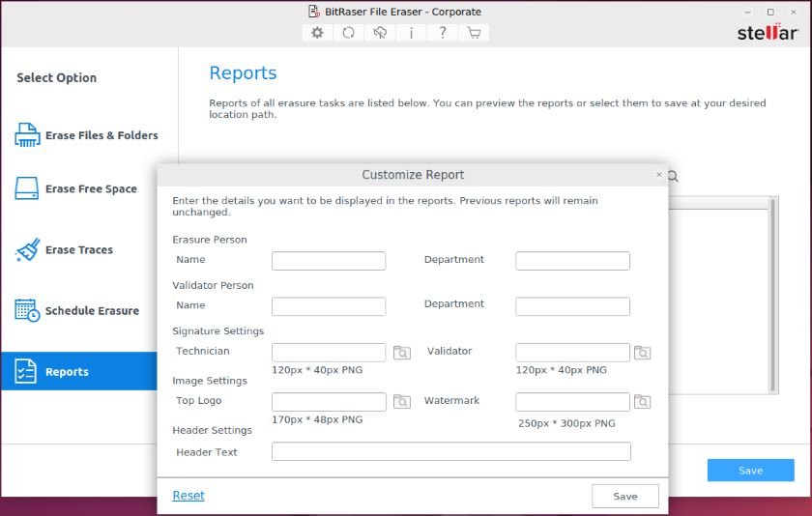Click Reset link in Customize Report
Screen dimensions: 812x516
point(188,496)
